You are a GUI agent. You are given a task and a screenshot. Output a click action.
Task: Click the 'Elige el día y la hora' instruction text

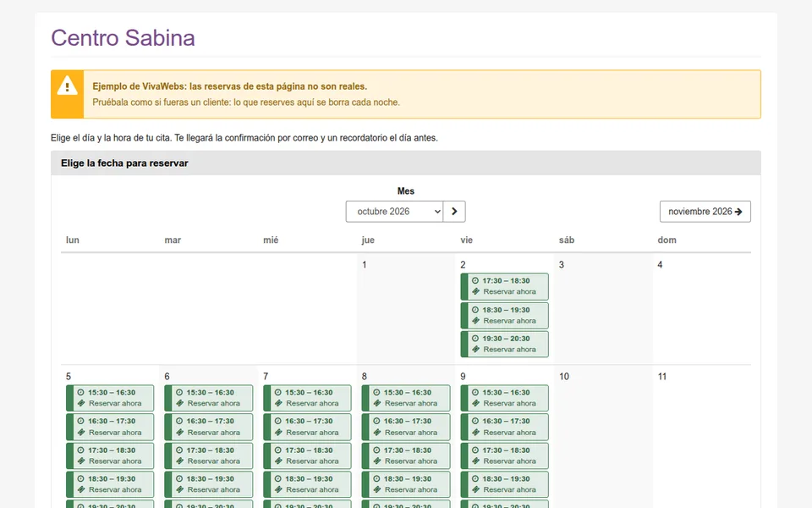(x=244, y=138)
